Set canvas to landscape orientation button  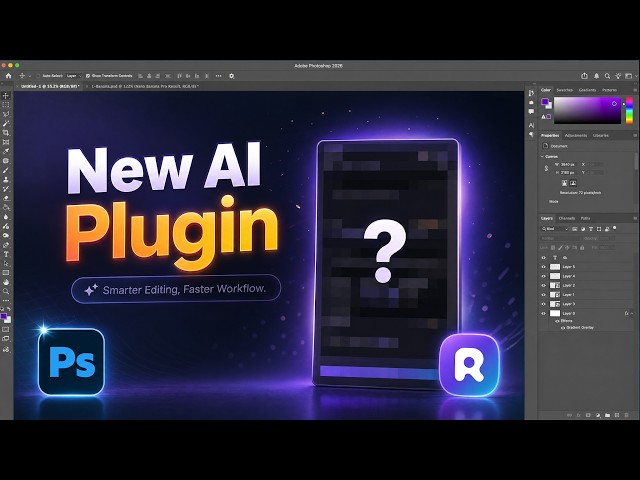tap(573, 183)
